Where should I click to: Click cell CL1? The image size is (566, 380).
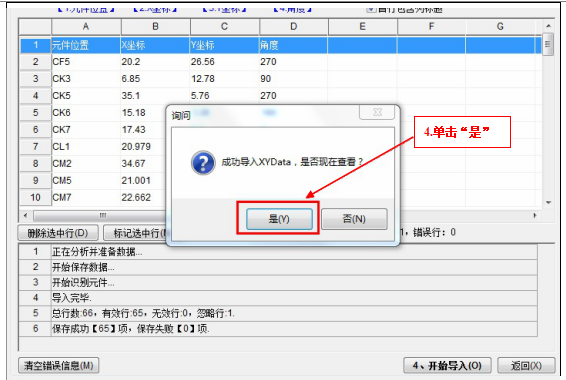(x=86, y=147)
